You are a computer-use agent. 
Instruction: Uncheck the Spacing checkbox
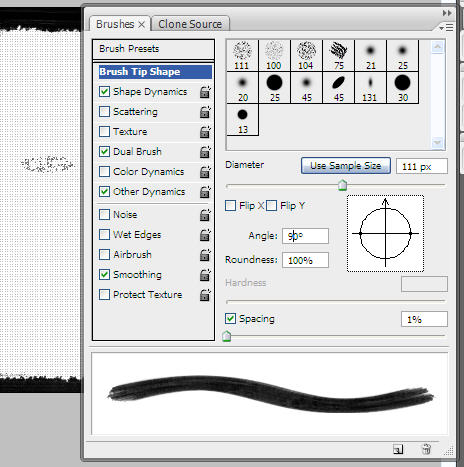click(x=230, y=318)
